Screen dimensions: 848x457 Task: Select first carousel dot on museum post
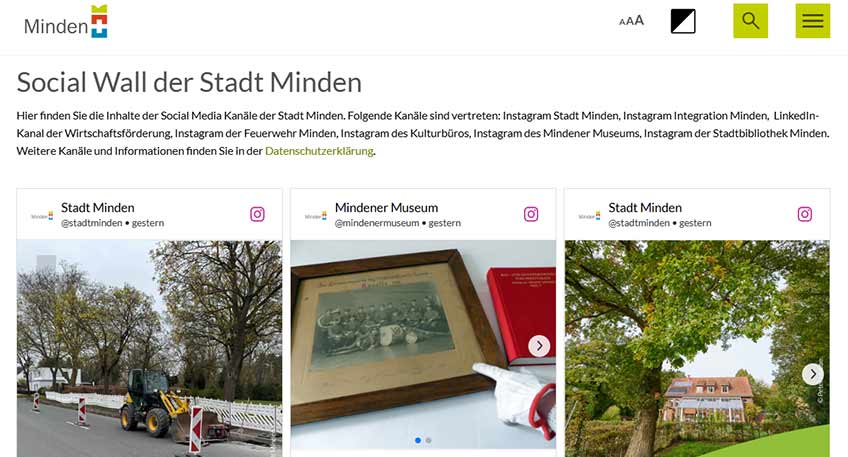tap(418, 440)
